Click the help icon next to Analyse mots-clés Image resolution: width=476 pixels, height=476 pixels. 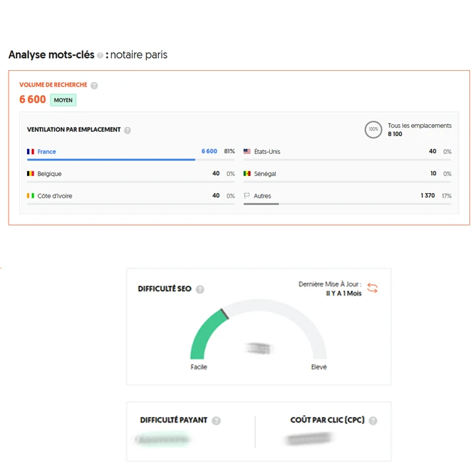click(x=100, y=56)
